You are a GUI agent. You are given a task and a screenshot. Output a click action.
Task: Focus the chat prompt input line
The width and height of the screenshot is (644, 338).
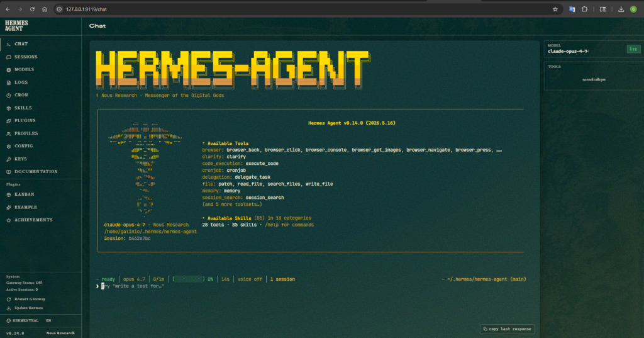[312, 286]
